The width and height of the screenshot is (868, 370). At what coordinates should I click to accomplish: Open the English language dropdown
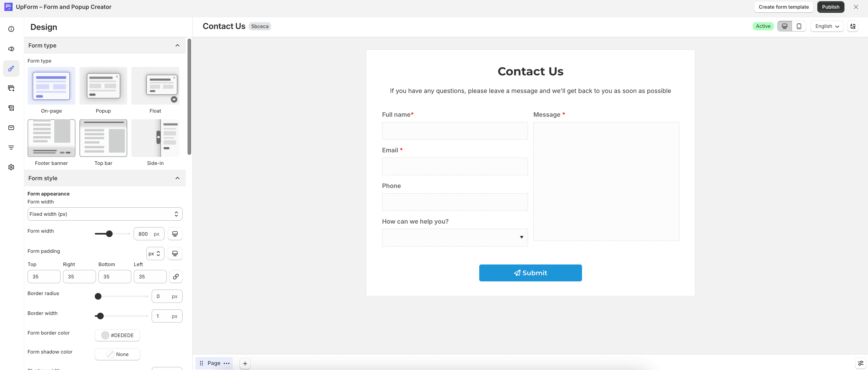point(827,26)
